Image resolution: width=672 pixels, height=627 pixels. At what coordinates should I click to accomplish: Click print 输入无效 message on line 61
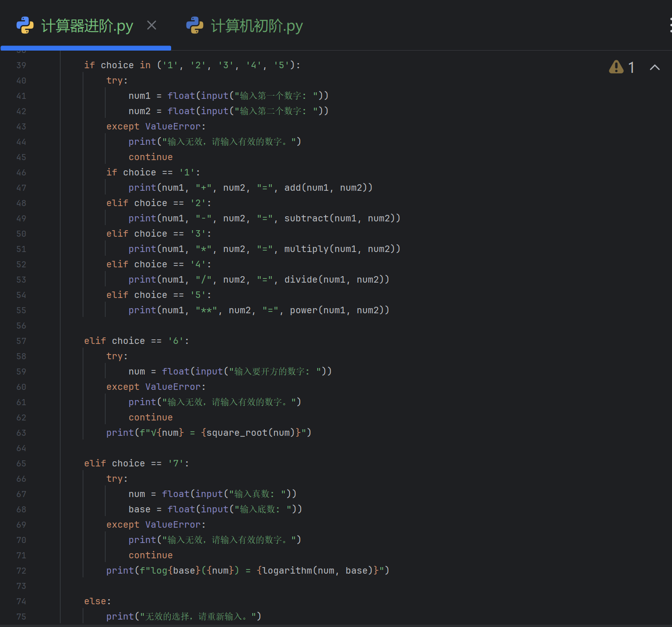215,402
